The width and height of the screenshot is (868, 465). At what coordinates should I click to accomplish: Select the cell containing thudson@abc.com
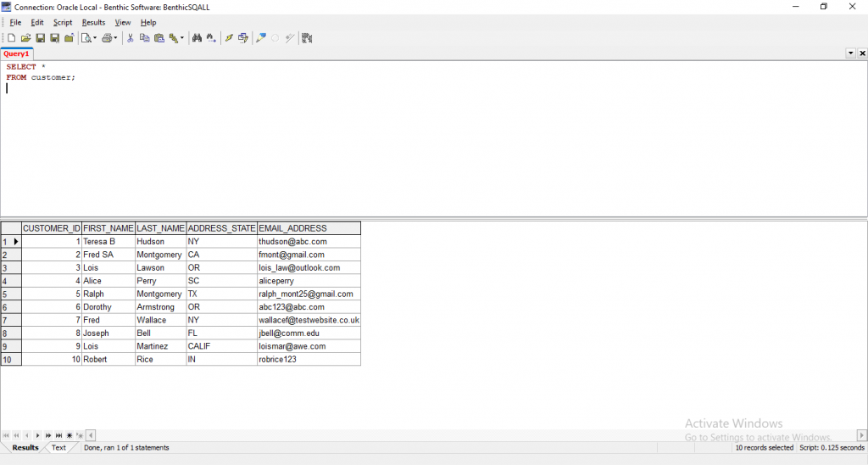[x=292, y=242]
